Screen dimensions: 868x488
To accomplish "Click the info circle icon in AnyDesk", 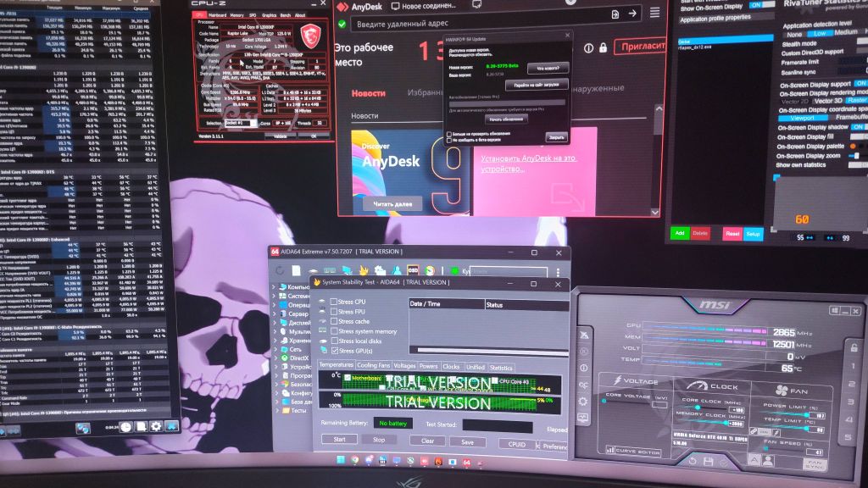I will point(588,48).
